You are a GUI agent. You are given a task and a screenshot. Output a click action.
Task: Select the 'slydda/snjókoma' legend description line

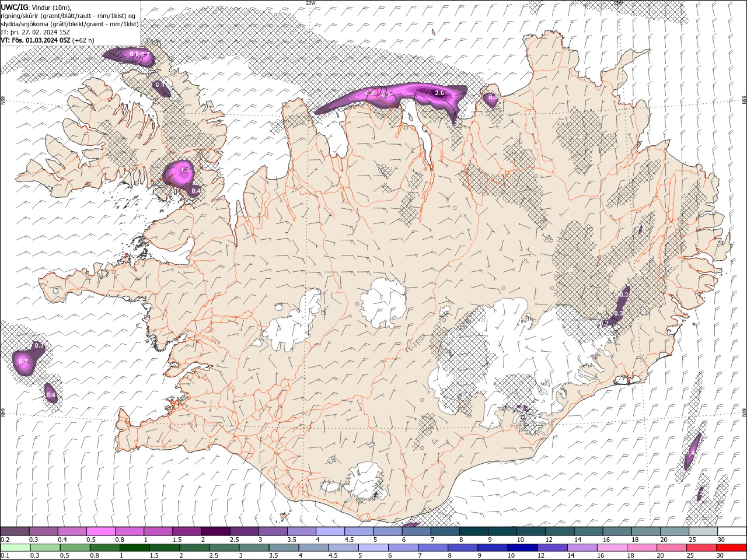69,24
